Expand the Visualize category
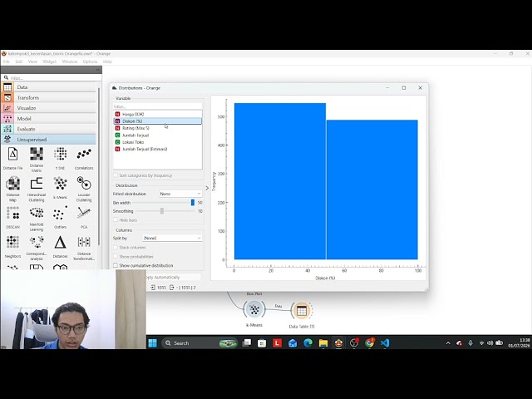 pyautogui.click(x=48, y=108)
